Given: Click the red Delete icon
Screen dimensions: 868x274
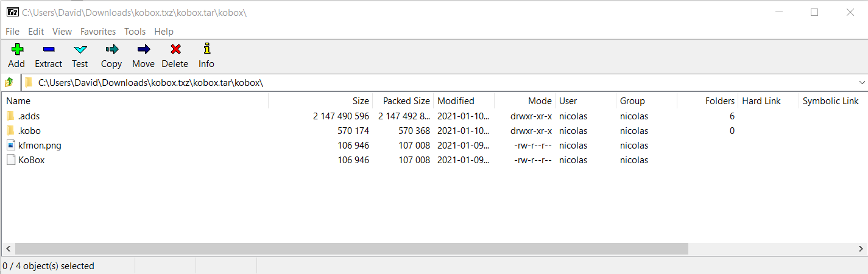Looking at the screenshot, I should [175, 50].
